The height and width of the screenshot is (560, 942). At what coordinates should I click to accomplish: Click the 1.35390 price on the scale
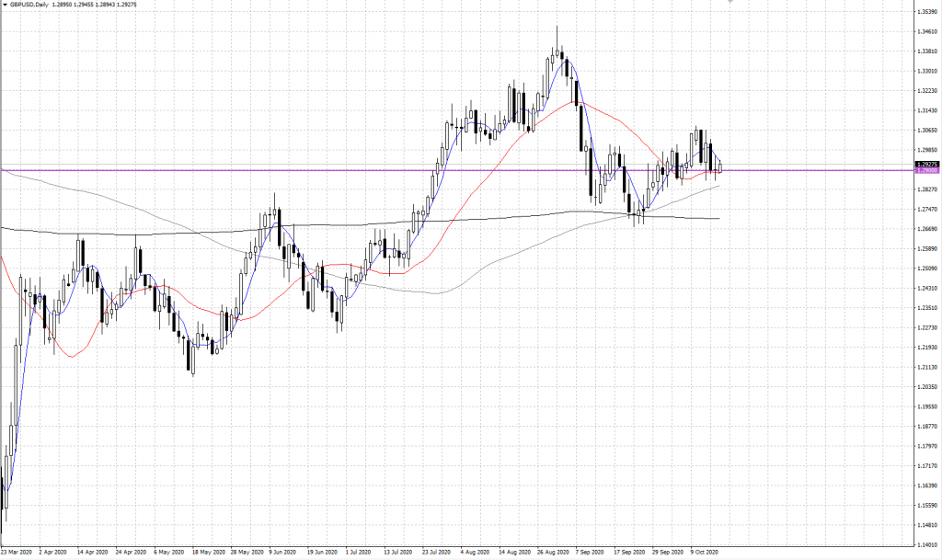[x=925, y=12]
